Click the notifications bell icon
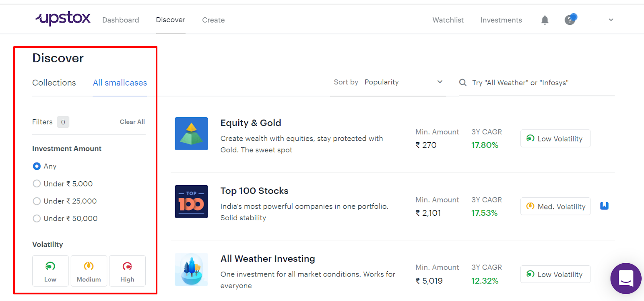Image resolution: width=644 pixels, height=301 pixels. pyautogui.click(x=545, y=20)
